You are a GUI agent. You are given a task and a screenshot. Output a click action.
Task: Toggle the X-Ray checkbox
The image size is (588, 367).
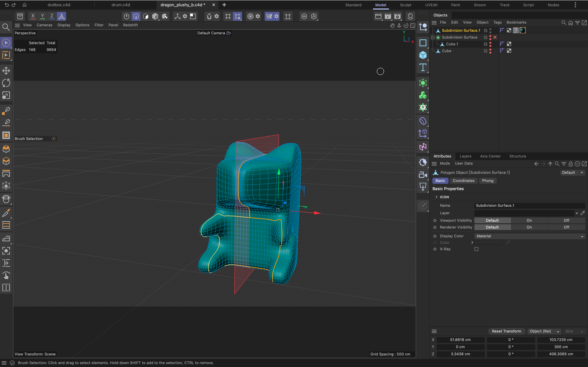click(477, 249)
